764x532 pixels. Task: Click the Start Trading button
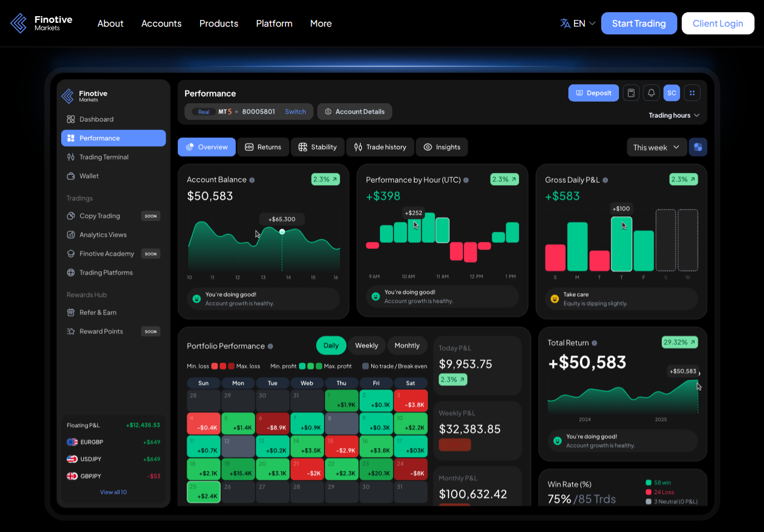pyautogui.click(x=639, y=23)
